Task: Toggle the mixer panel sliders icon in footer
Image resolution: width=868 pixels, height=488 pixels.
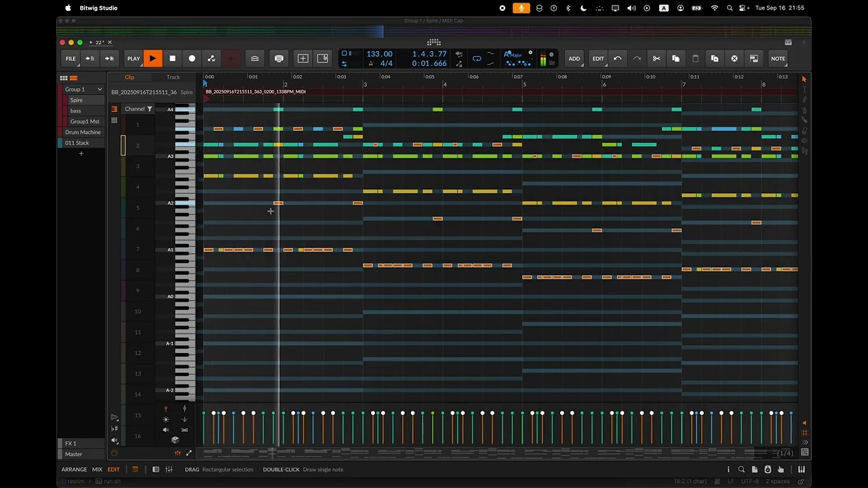Action: 169,469
